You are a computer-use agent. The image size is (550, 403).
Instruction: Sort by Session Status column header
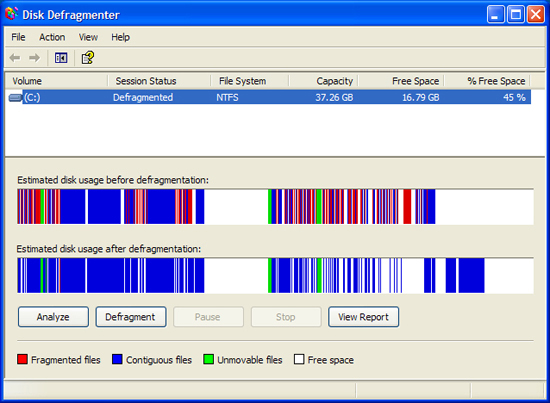pyautogui.click(x=159, y=81)
